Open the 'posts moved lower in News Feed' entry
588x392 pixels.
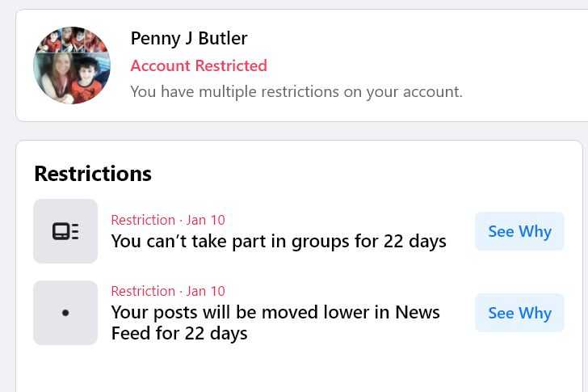(275, 322)
